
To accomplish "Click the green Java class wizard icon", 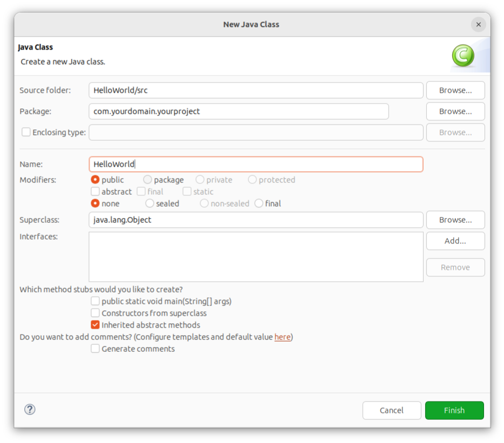I will pyautogui.click(x=462, y=55).
